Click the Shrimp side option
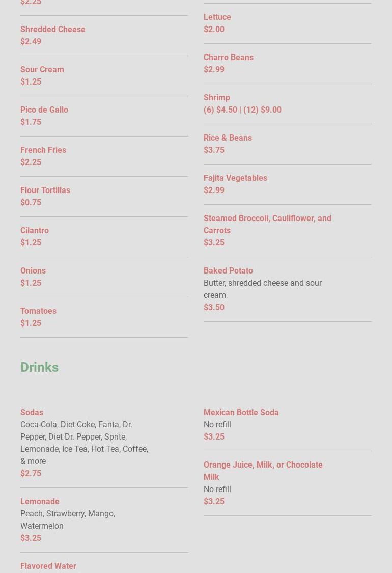Screen dimensions: 392x573 (217, 98)
